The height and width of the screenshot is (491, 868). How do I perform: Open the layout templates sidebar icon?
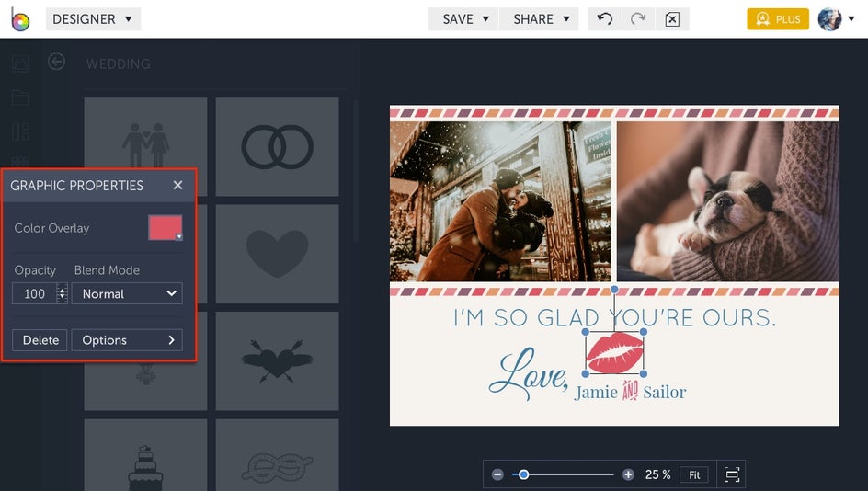click(20, 131)
